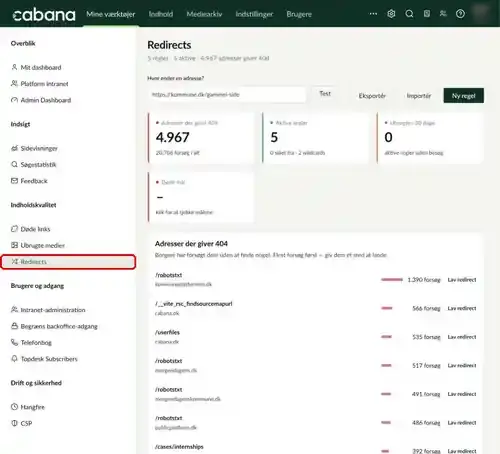Open Telefonbog in sidebar
Screen dimensions: 500x454
pyautogui.click(x=36, y=343)
